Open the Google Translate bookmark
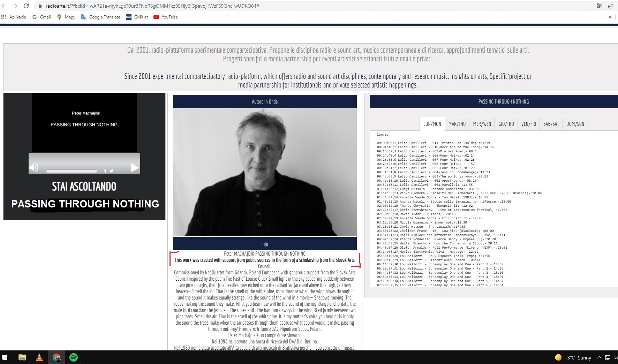Screen dimensions: 618x364 100,17
